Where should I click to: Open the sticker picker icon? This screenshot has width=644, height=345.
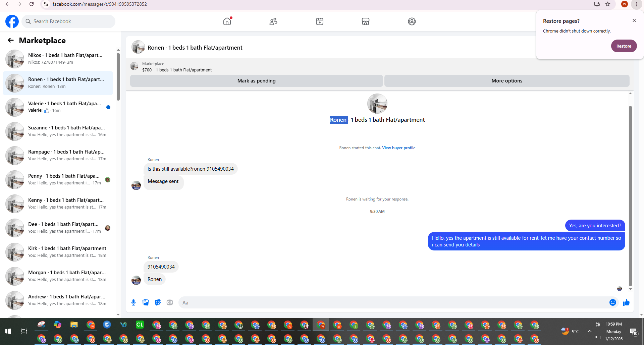(158, 302)
